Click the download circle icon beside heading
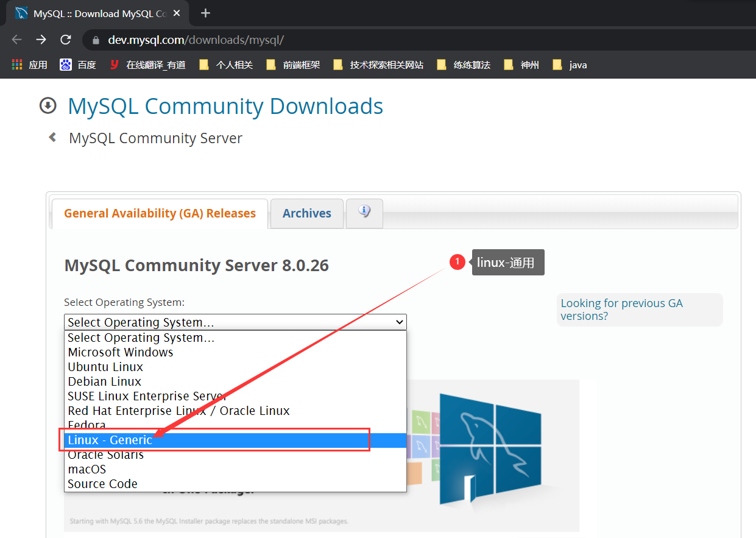The image size is (756, 538). pos(48,106)
